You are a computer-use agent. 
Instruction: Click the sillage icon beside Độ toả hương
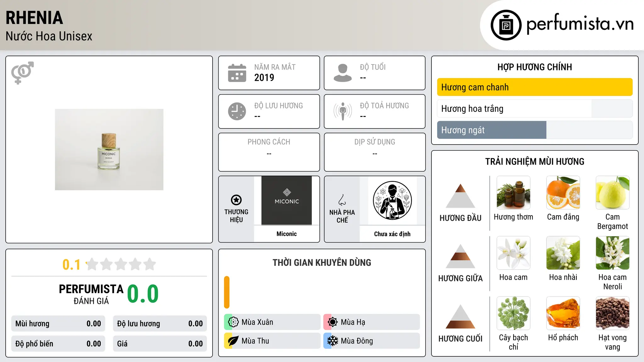[x=342, y=111]
